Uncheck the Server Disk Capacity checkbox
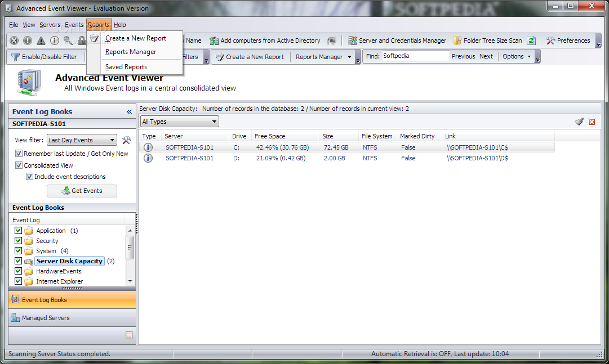The height and width of the screenshot is (364, 609). (x=18, y=261)
